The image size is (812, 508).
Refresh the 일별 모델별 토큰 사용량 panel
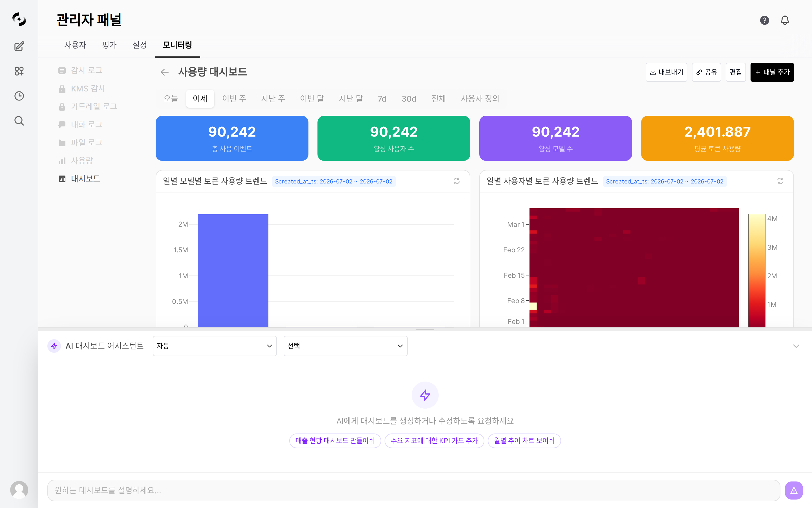[x=457, y=181]
